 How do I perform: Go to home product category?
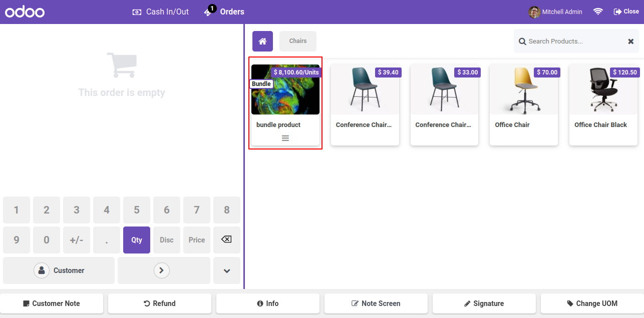[x=262, y=41]
